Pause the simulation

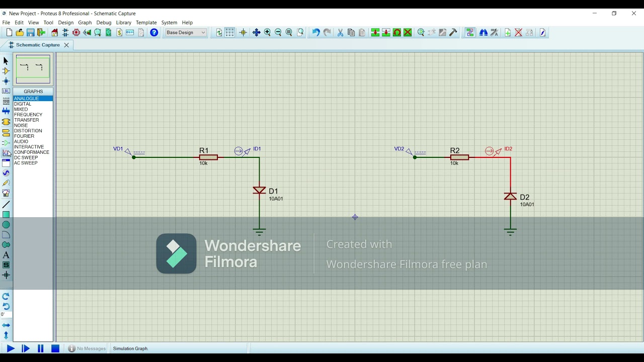coord(41,348)
